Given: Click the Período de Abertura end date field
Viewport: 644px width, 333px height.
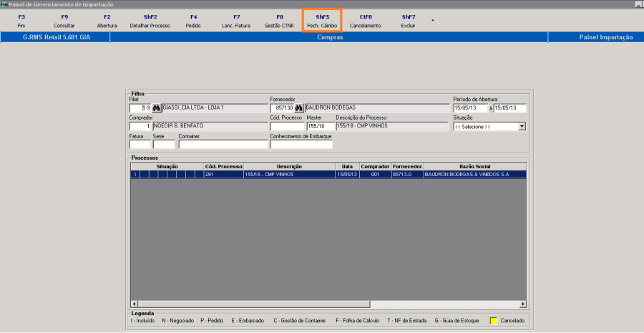Looking at the screenshot, I should point(509,108).
